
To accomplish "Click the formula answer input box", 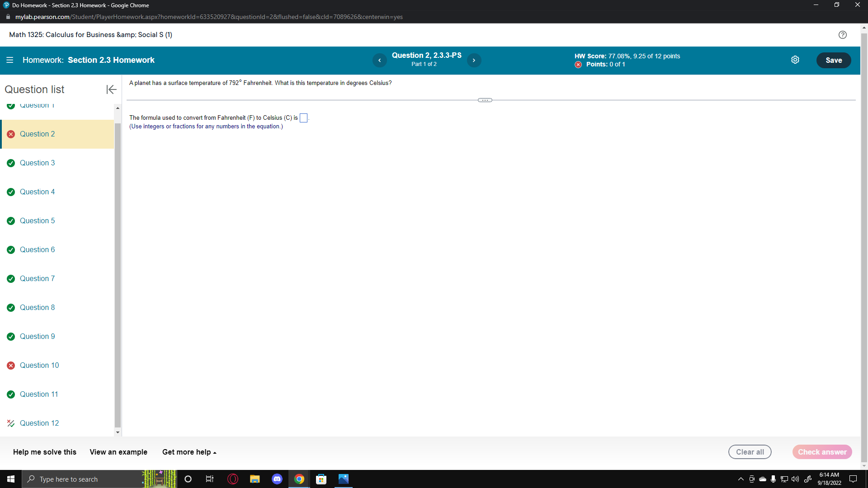I will tap(303, 118).
